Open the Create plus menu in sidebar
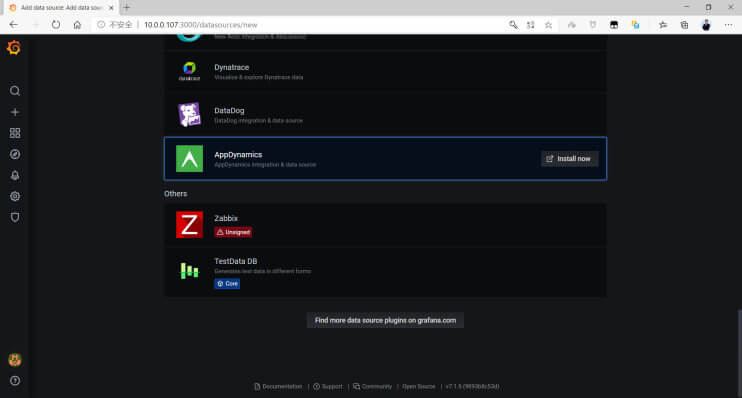This screenshot has width=742, height=398. click(15, 112)
